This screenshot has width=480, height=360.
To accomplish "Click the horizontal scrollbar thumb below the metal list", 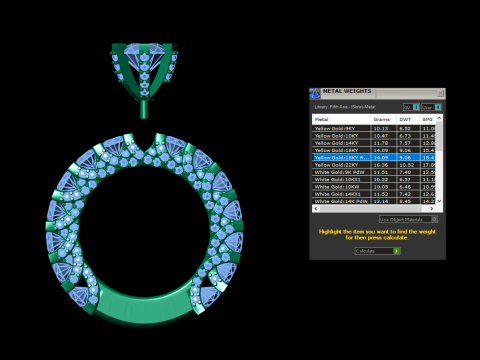I will 370,208.
